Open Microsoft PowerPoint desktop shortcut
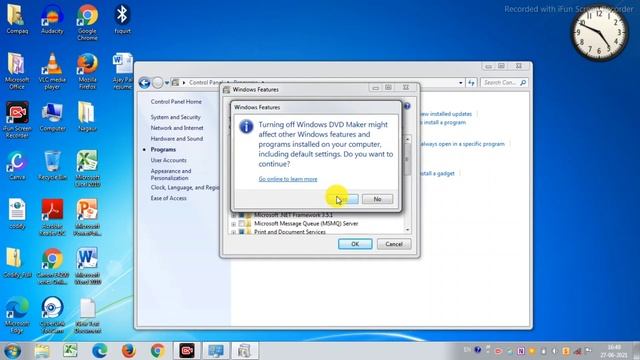The image size is (640, 360). (x=87, y=217)
